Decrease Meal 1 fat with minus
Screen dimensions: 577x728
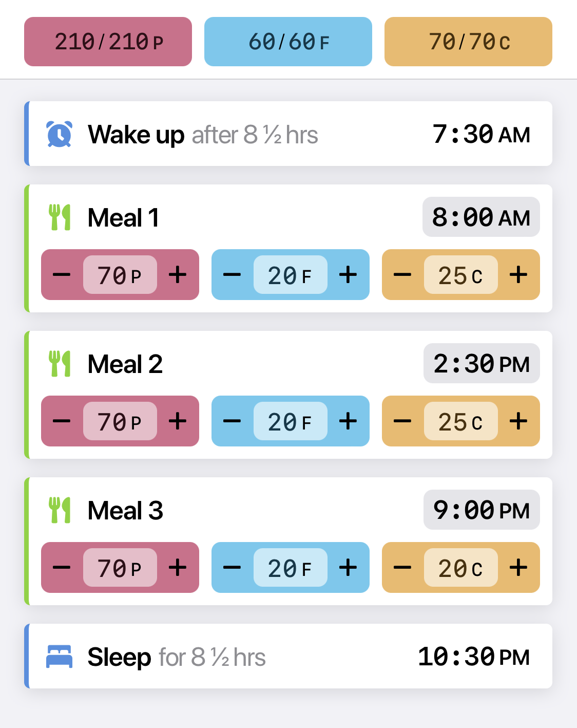pyautogui.click(x=232, y=275)
